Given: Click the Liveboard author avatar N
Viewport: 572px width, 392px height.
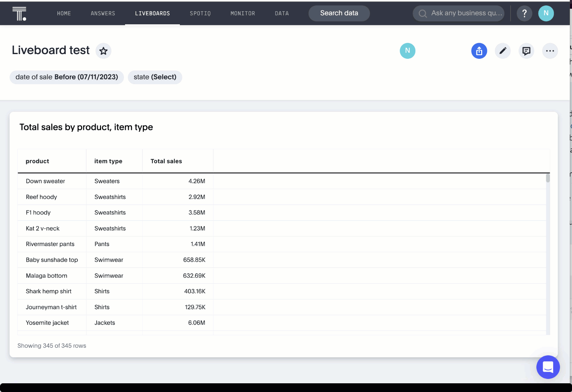Looking at the screenshot, I should 407,51.
